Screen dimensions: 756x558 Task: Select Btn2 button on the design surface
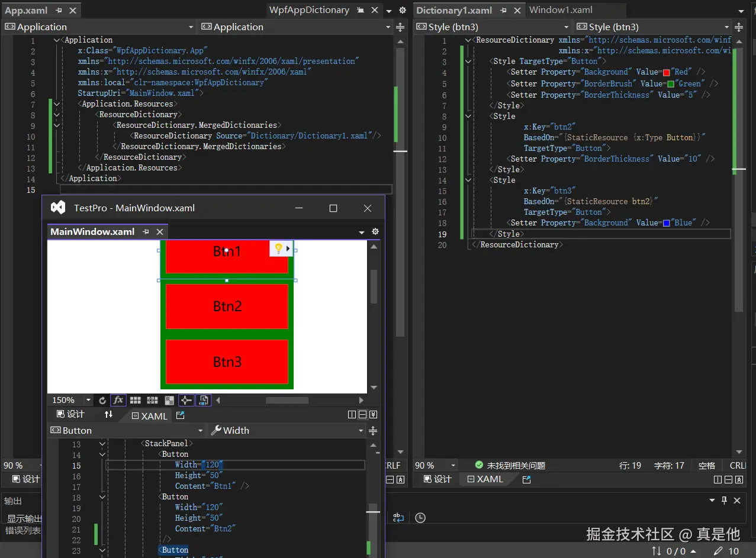point(227,307)
